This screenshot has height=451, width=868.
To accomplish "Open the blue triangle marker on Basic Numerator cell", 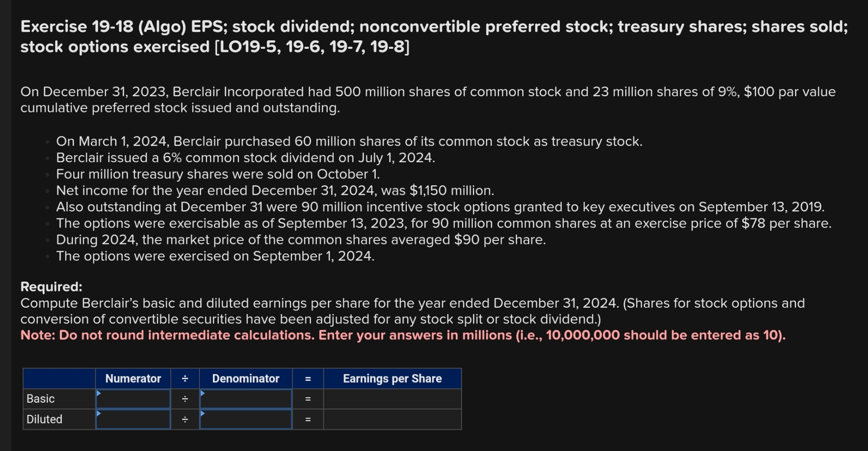I will click(x=99, y=392).
